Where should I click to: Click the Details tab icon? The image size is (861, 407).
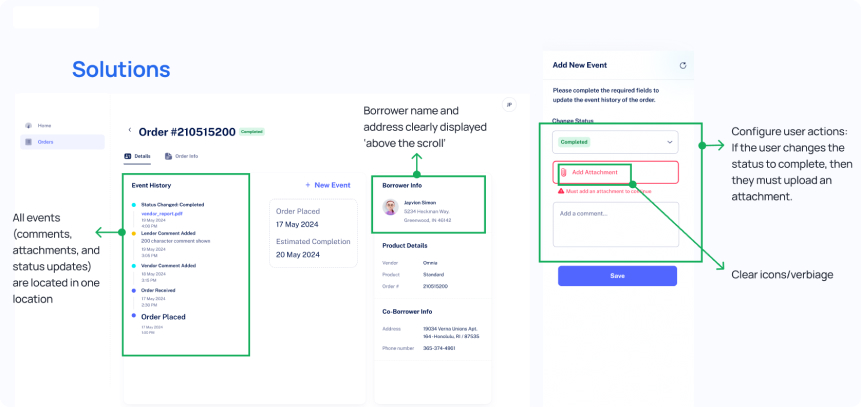pyautogui.click(x=127, y=157)
